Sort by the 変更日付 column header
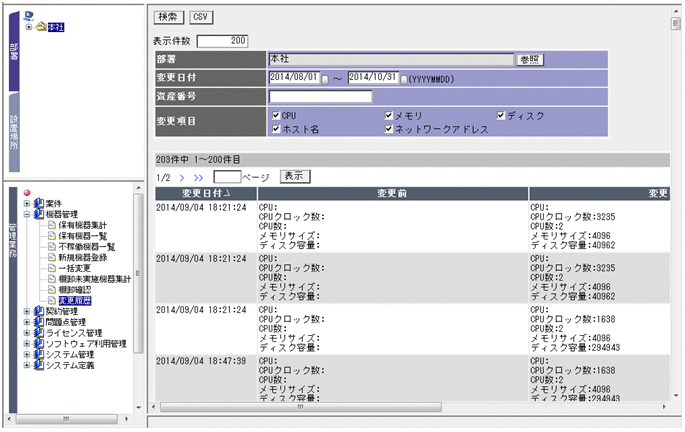Viewport: 685px width, 432px height. tap(206, 194)
